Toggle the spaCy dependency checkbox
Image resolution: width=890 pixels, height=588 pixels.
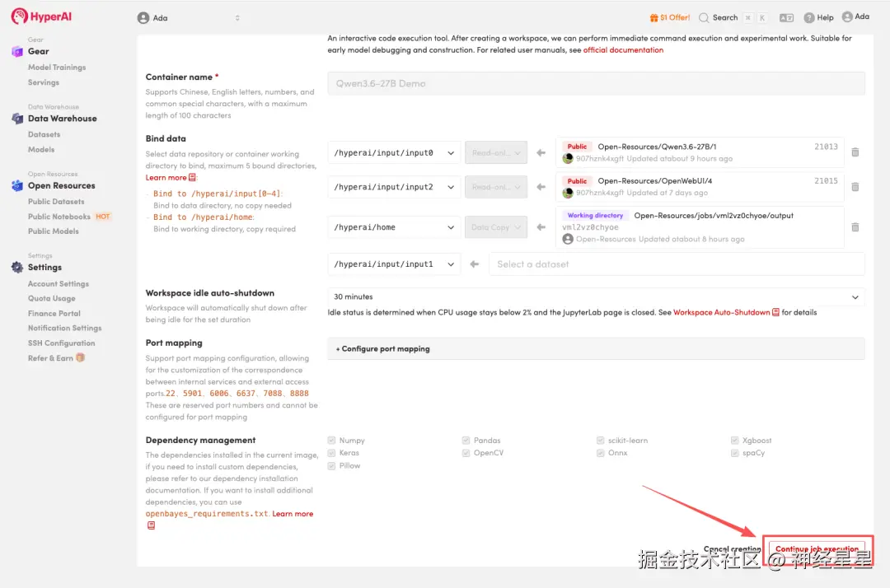pos(735,452)
